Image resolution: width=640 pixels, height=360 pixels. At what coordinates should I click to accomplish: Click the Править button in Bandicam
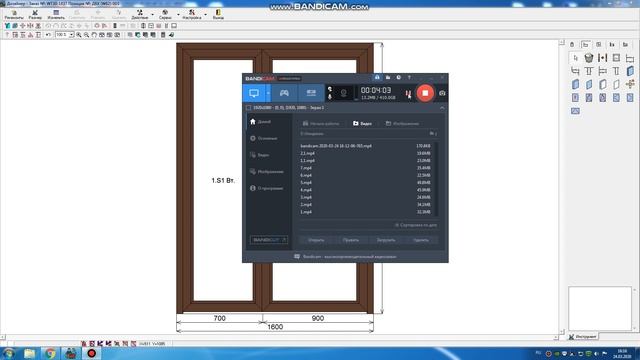coord(351,240)
